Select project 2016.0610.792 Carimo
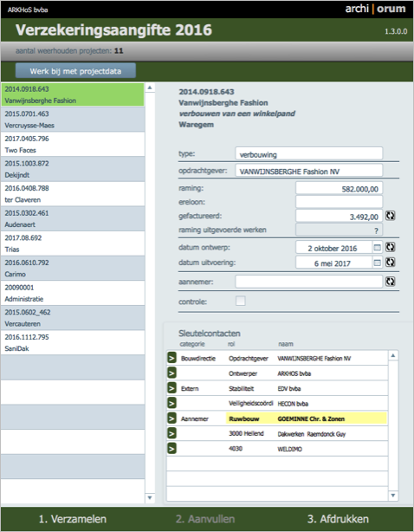Viewport: 414px width, 532px height. [x=73, y=268]
